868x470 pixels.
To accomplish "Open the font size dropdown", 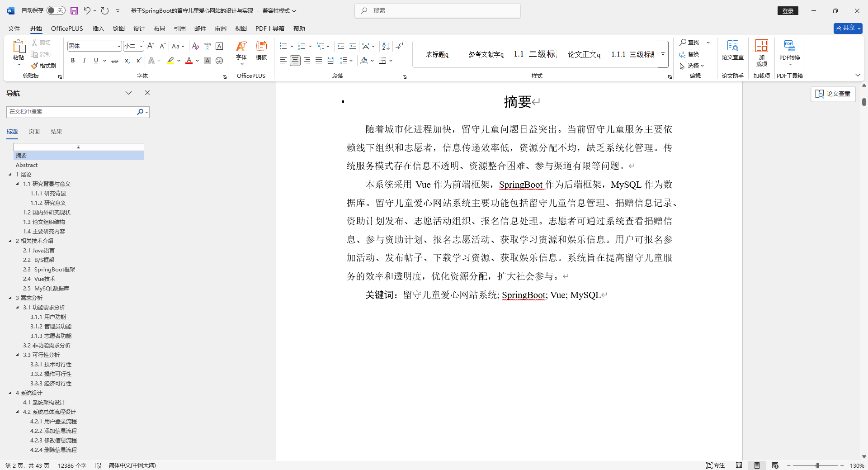I will point(140,46).
